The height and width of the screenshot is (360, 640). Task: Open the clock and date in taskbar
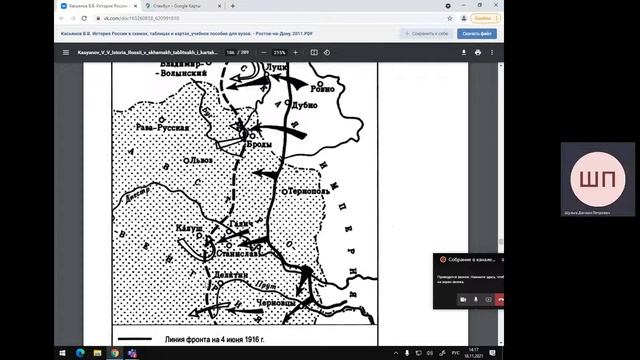click(x=473, y=353)
